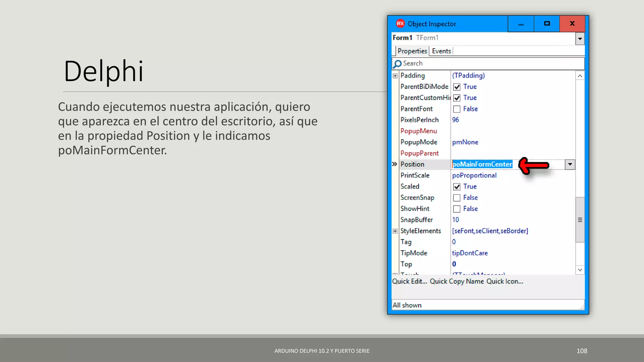Viewport: 644px width, 362px height.
Task: Select the Top property name
Action: tap(406, 264)
